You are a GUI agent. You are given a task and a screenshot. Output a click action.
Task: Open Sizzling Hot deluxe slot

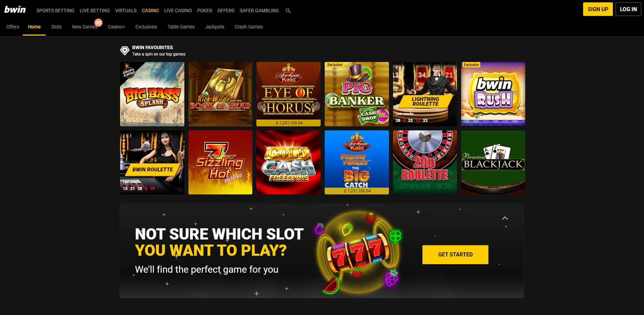[220, 162]
